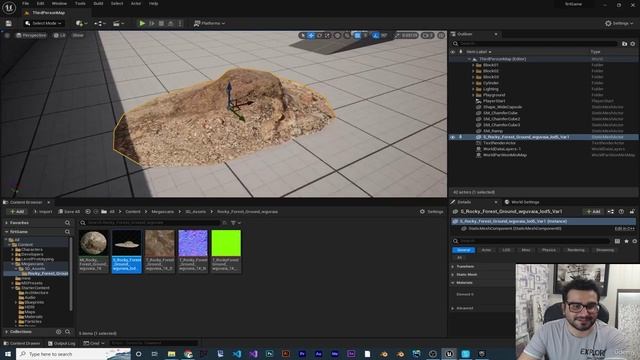Save the current level with the toolbar disk icon
The image size is (640, 360).
pos(8,23)
